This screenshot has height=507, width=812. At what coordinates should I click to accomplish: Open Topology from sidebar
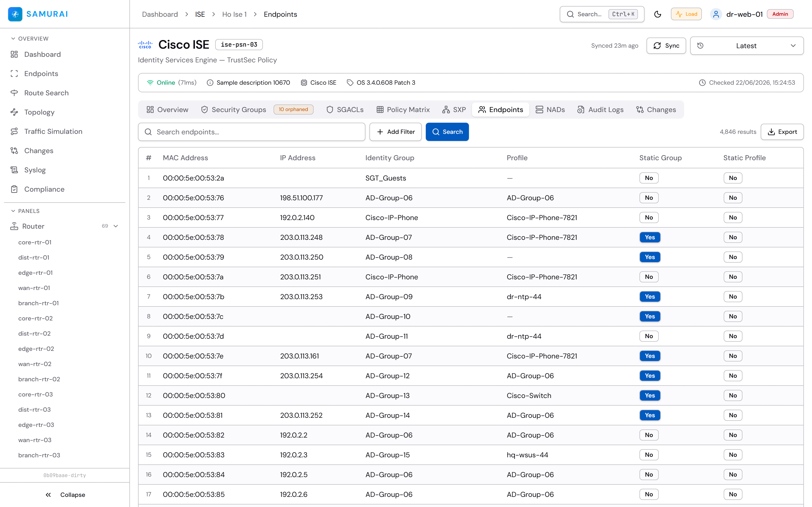tap(39, 112)
